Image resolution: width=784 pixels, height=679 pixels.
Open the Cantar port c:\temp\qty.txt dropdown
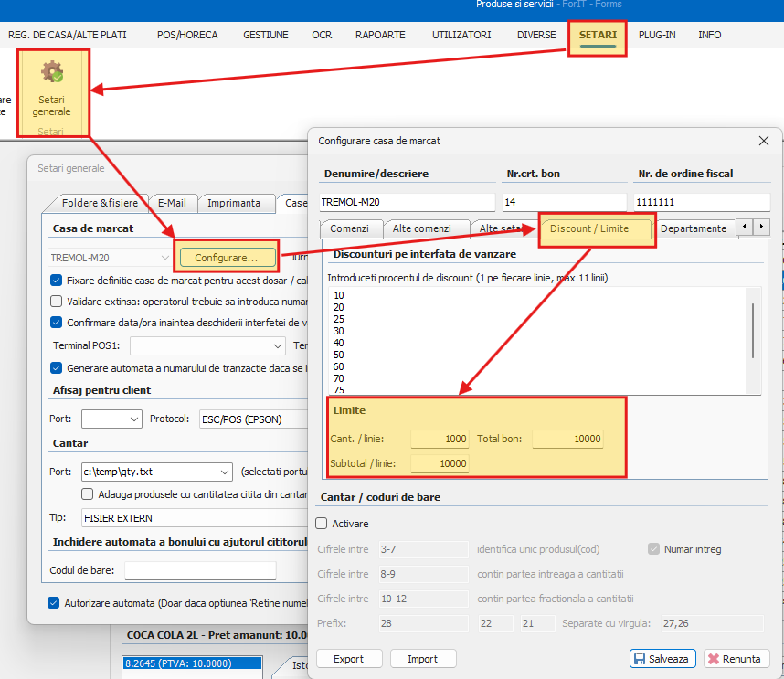225,472
